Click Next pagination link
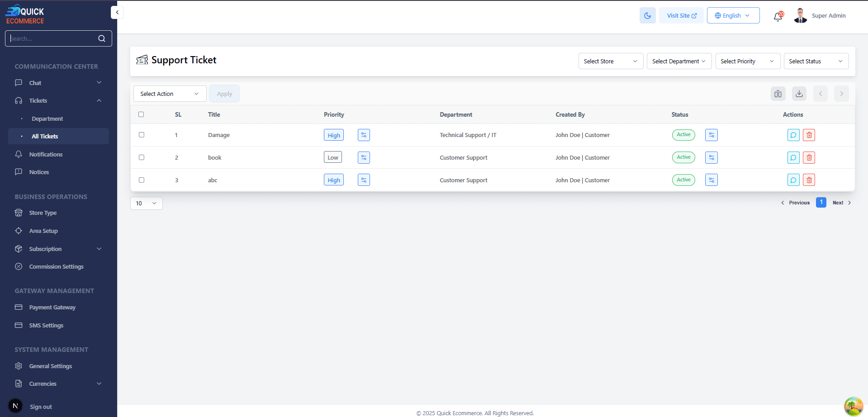 pyautogui.click(x=841, y=203)
